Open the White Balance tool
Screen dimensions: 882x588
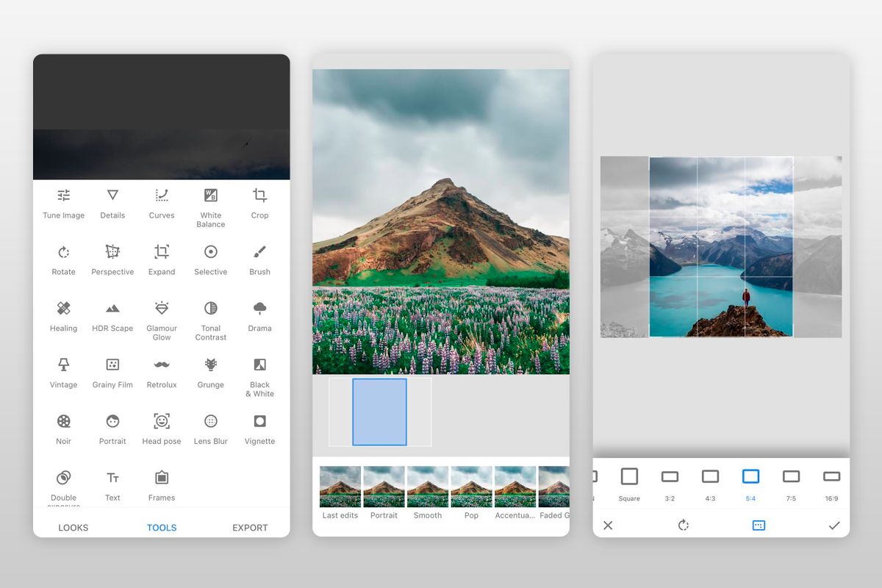210,204
